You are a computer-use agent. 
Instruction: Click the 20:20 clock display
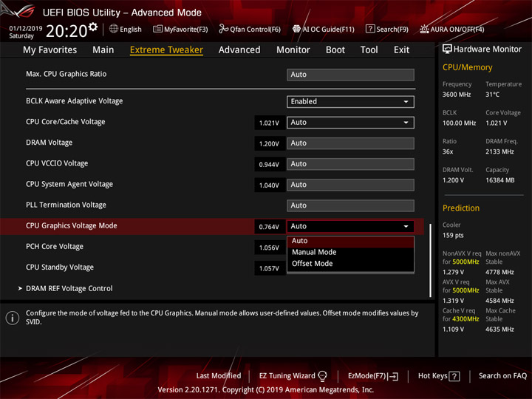point(66,31)
